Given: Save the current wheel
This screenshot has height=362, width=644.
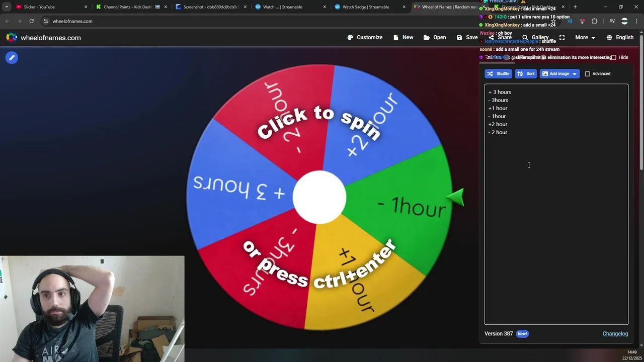Looking at the screenshot, I should click(x=467, y=38).
